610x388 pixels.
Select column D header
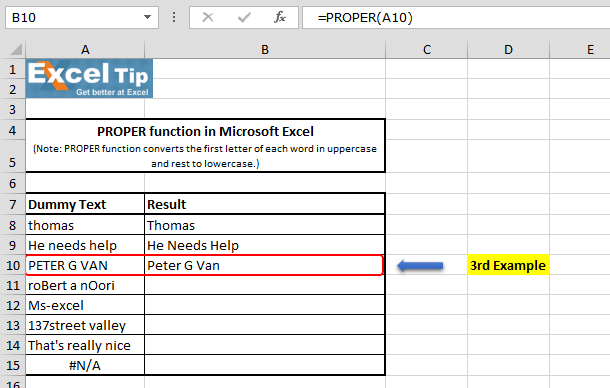pyautogui.click(x=508, y=49)
